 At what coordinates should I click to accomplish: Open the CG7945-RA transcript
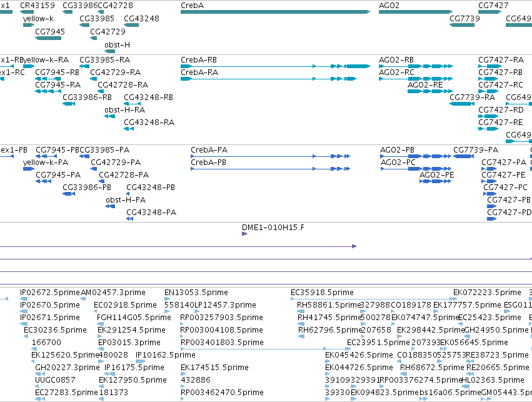(x=48, y=91)
